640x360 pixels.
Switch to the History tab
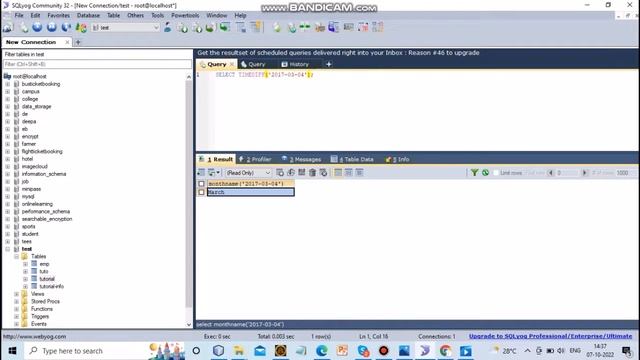(295, 64)
